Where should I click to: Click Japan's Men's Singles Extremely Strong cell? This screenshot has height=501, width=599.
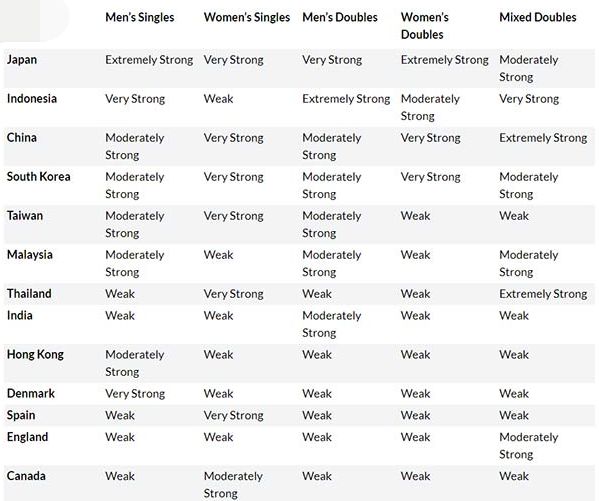click(149, 60)
